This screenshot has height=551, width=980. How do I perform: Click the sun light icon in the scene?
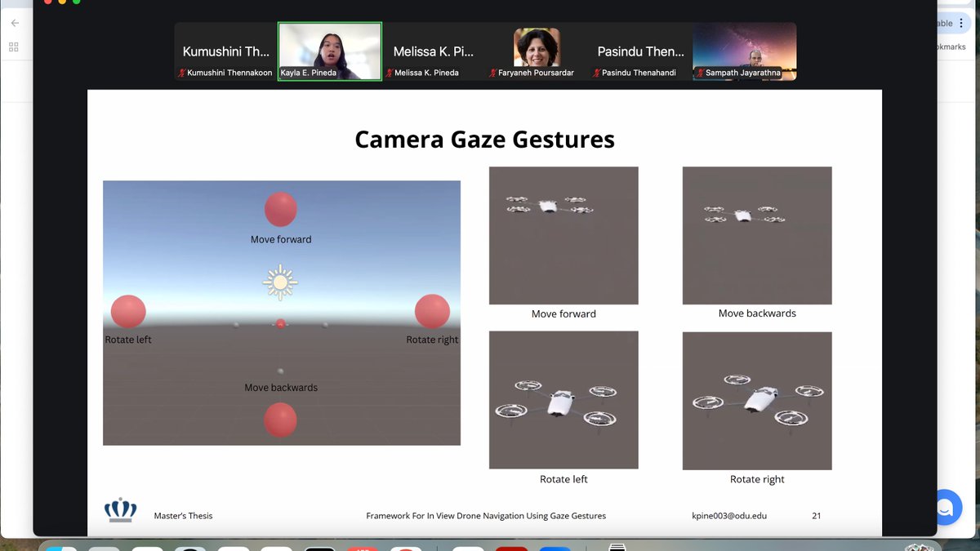tap(280, 282)
